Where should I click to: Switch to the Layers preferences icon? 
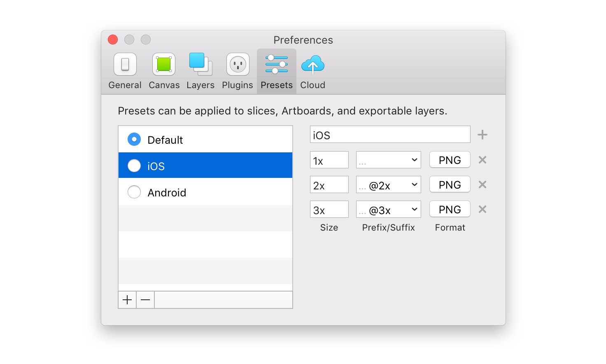[200, 71]
